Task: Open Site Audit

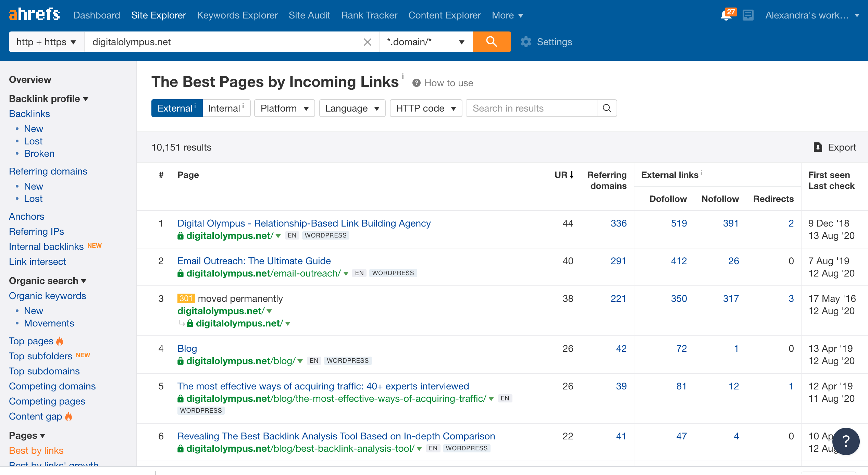Action: 309,15
